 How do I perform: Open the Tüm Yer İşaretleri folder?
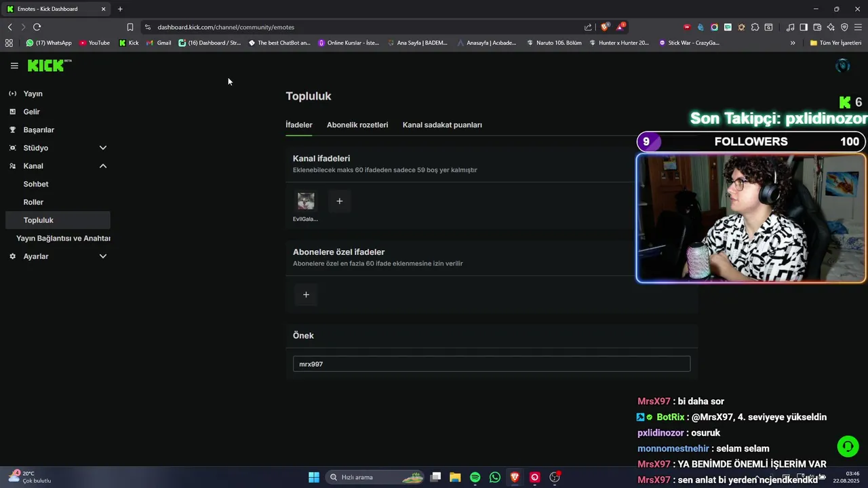pyautogui.click(x=835, y=43)
